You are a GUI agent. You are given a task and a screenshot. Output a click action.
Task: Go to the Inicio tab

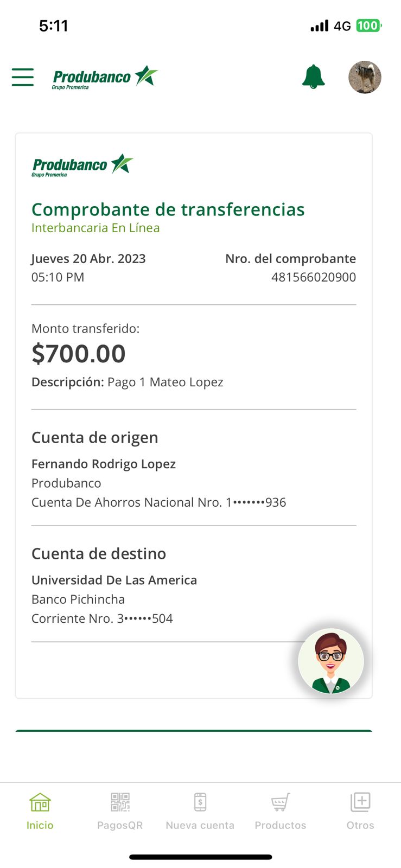(40, 812)
